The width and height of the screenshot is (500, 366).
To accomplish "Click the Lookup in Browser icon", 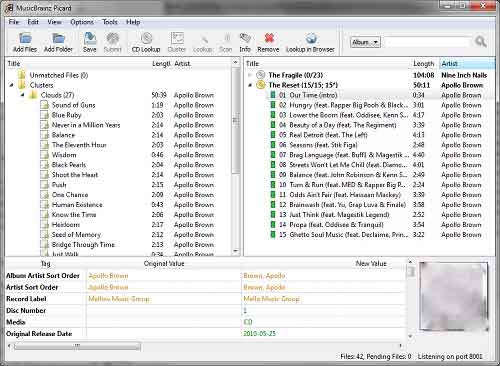I will (x=311, y=38).
